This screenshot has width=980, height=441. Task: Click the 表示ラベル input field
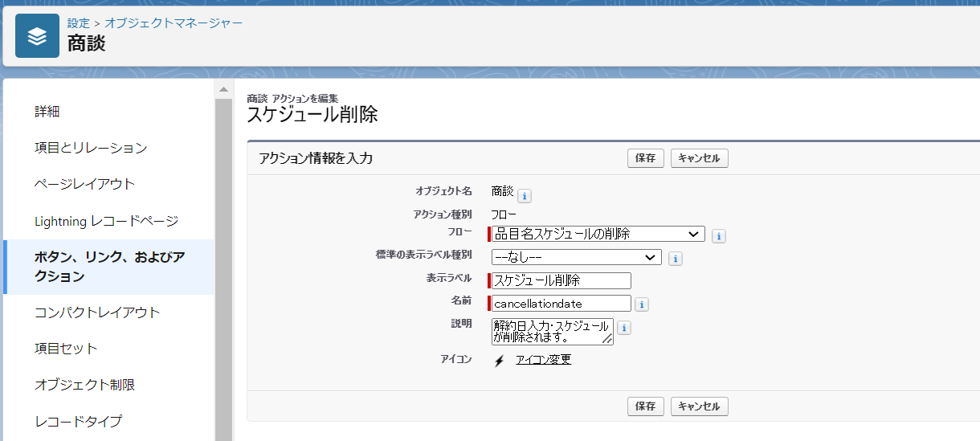pos(561,280)
